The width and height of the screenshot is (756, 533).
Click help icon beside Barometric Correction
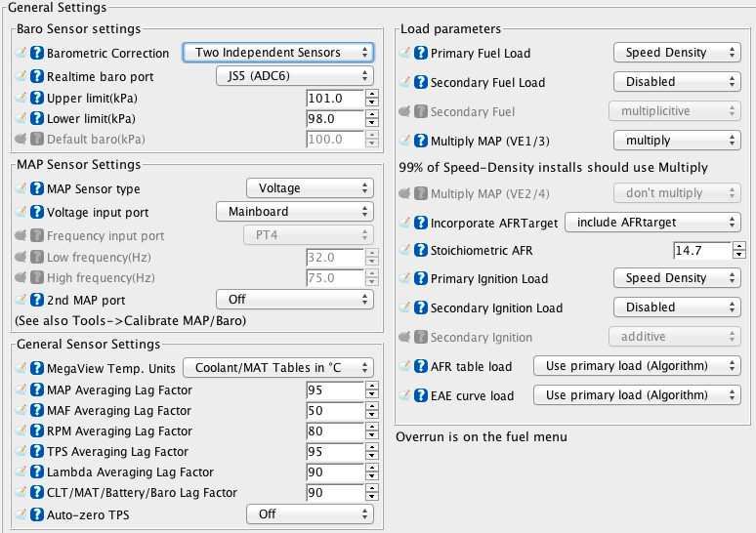(38, 53)
